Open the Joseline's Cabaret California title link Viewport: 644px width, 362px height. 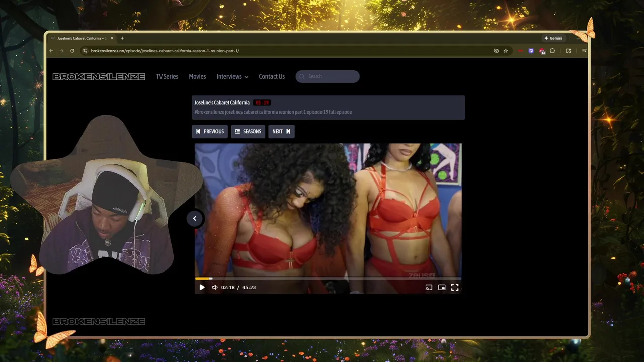pyautogui.click(x=222, y=103)
